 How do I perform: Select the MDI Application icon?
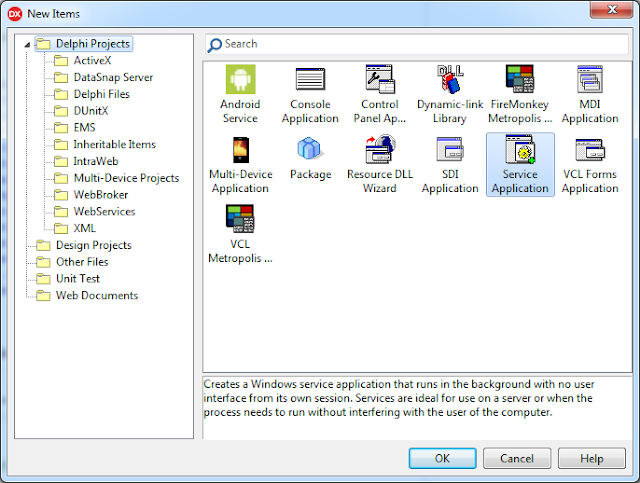click(x=590, y=79)
